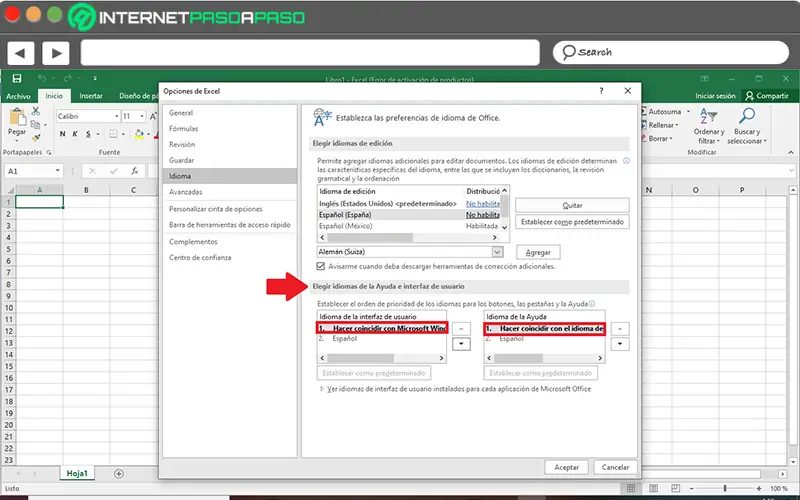Click the Agregar button
Viewport: 800px width, 500px height.
tap(538, 252)
